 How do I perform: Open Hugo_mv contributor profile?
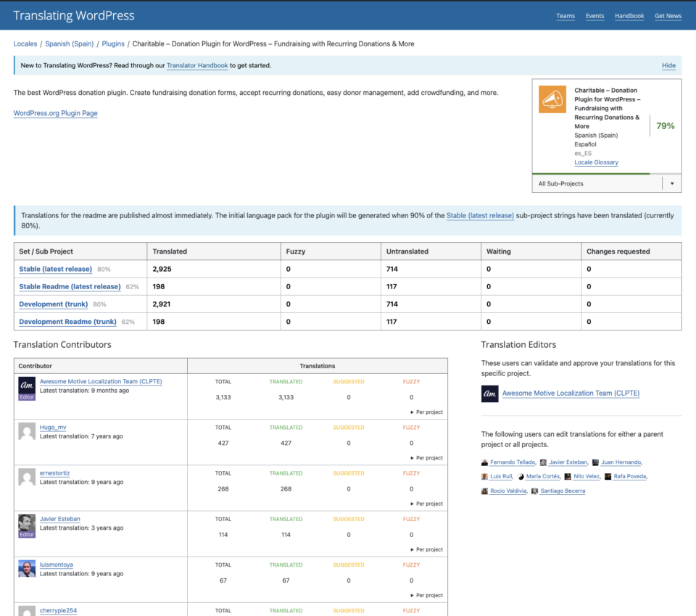pyautogui.click(x=53, y=428)
